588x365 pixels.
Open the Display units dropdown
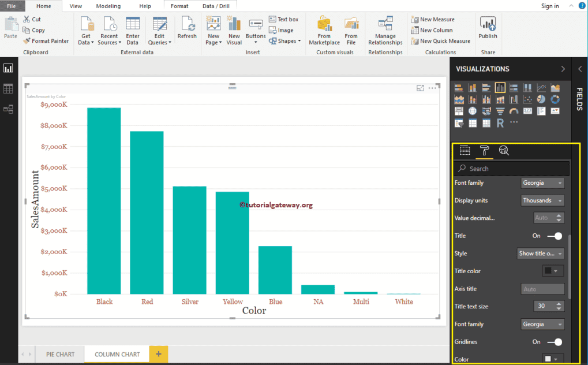pyautogui.click(x=542, y=200)
